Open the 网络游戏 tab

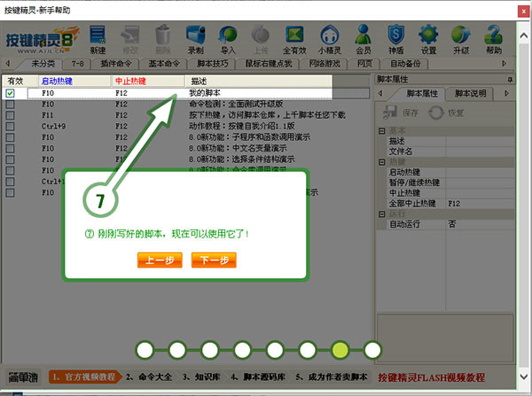pos(325,64)
